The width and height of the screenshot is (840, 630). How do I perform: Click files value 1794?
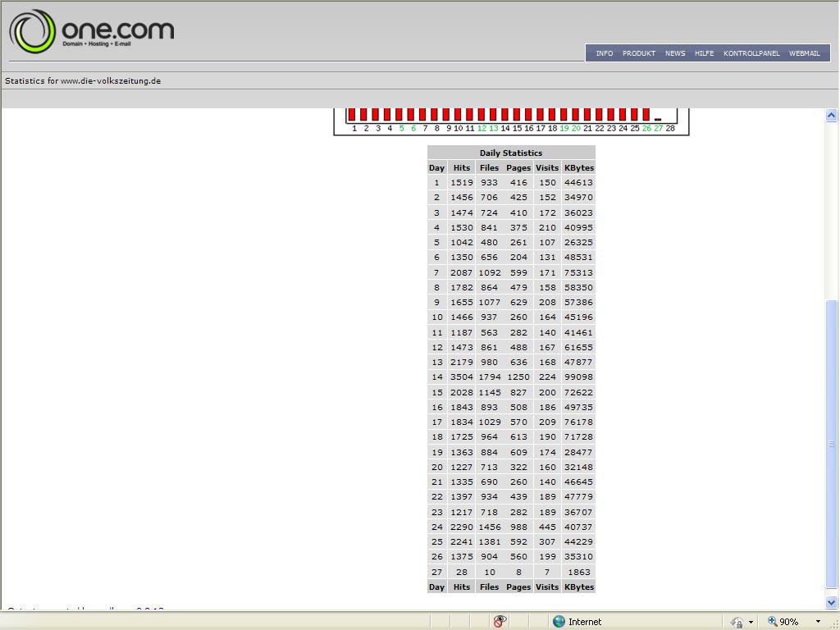(x=489, y=377)
